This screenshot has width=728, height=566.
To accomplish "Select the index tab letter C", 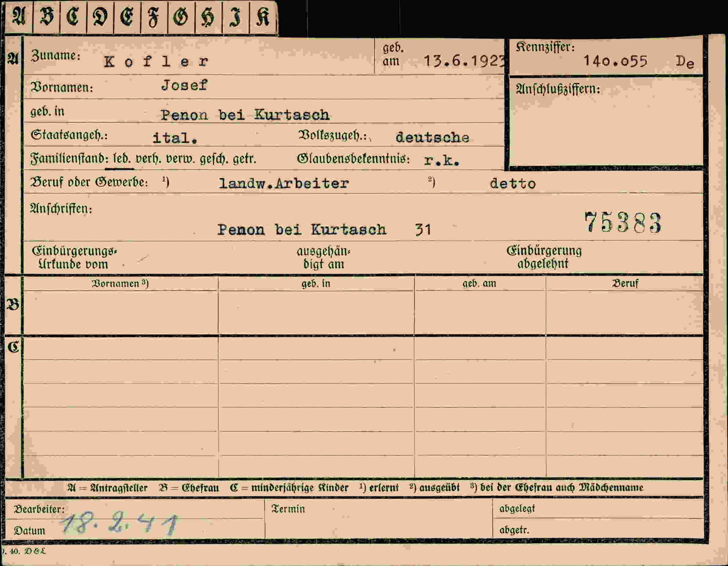I will (x=73, y=17).
